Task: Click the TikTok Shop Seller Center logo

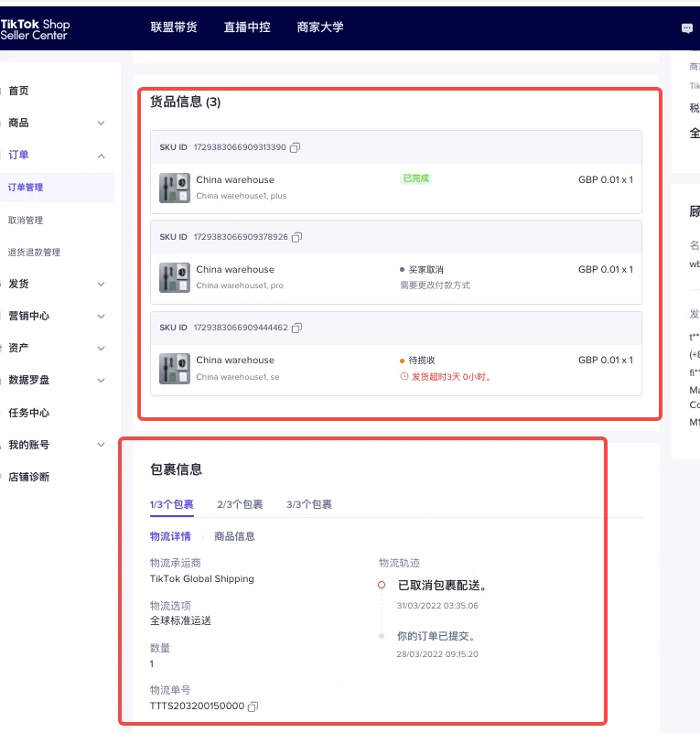Action: click(35, 29)
